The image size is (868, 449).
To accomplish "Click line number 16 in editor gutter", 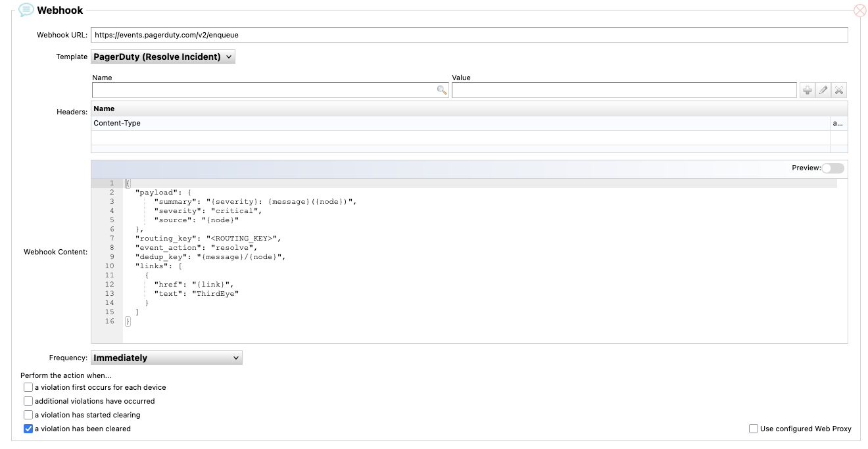I will (x=110, y=321).
